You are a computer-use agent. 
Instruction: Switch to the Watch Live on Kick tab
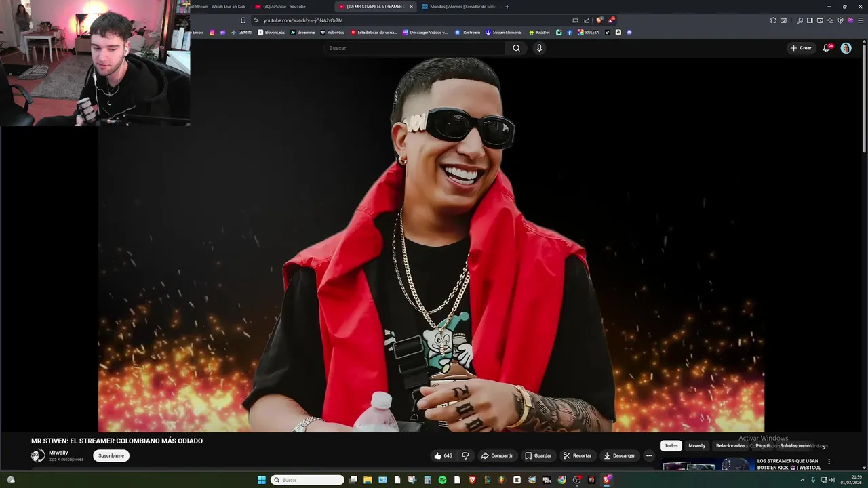tap(218, 7)
